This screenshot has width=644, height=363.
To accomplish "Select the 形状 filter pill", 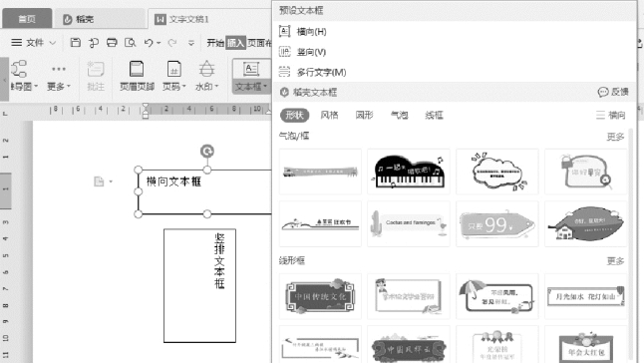I will (x=294, y=115).
